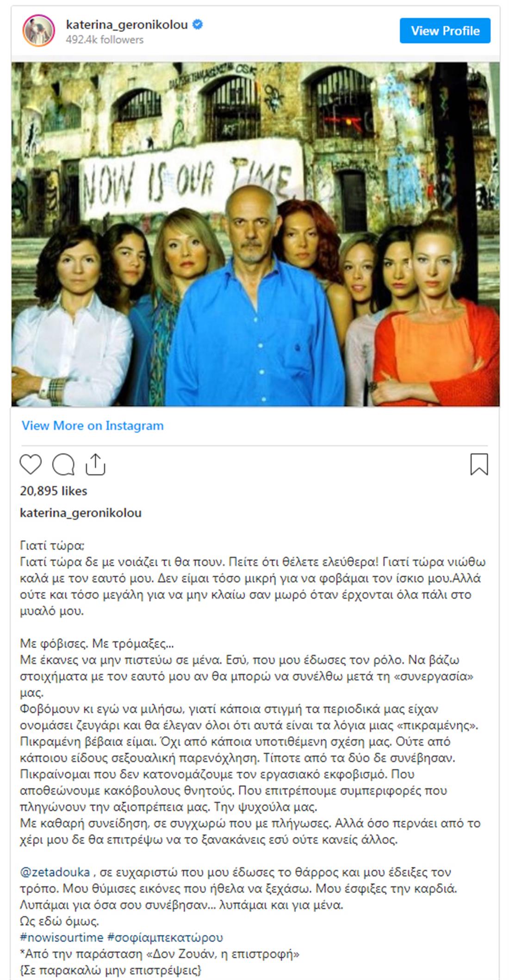This screenshot has height=980, width=509.
Task: Click katerina_geronikolou username in header
Action: coord(127,25)
